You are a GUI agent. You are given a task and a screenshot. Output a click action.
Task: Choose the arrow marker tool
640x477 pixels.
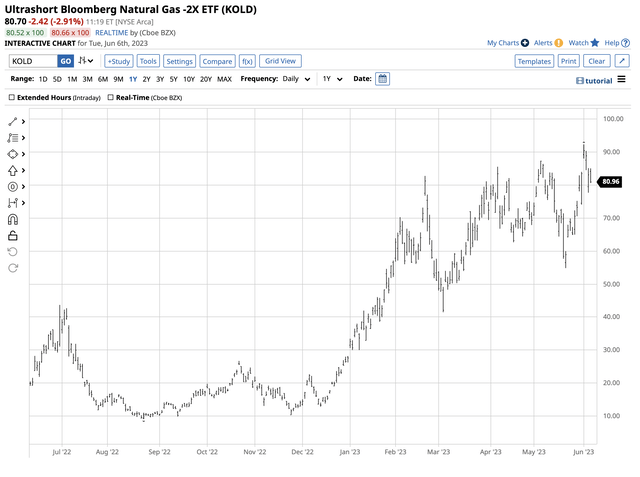pyautogui.click(x=13, y=170)
